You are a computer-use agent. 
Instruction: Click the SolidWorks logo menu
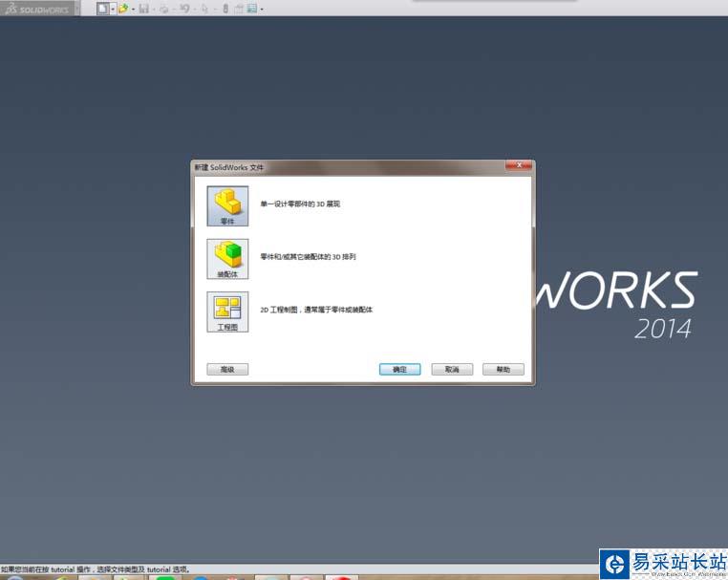38,9
